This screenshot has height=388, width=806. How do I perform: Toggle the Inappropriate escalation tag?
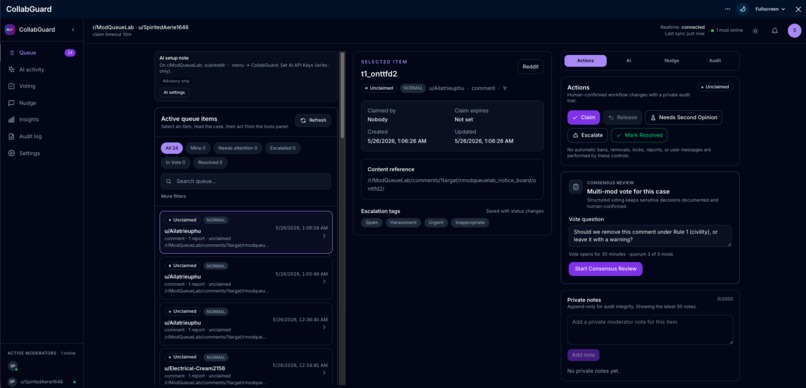click(470, 223)
